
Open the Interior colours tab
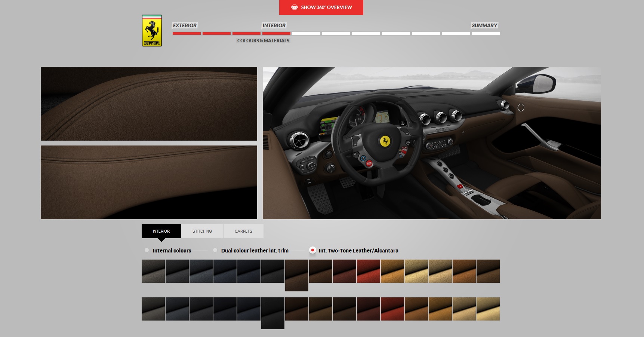pos(161,231)
